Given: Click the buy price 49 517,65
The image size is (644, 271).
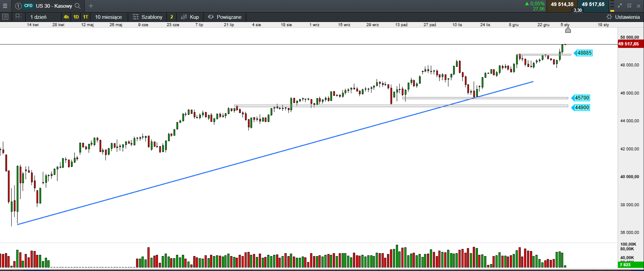Looking at the screenshot, I should click(x=593, y=4).
